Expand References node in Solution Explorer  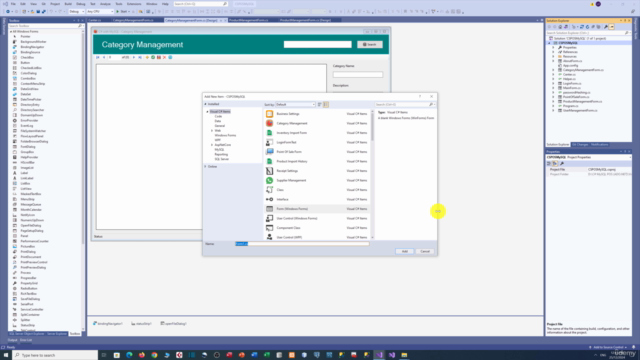pos(553,52)
